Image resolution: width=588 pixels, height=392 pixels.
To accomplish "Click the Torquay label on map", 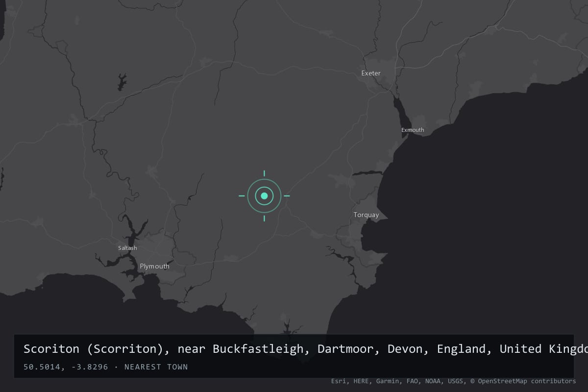I will [366, 215].
